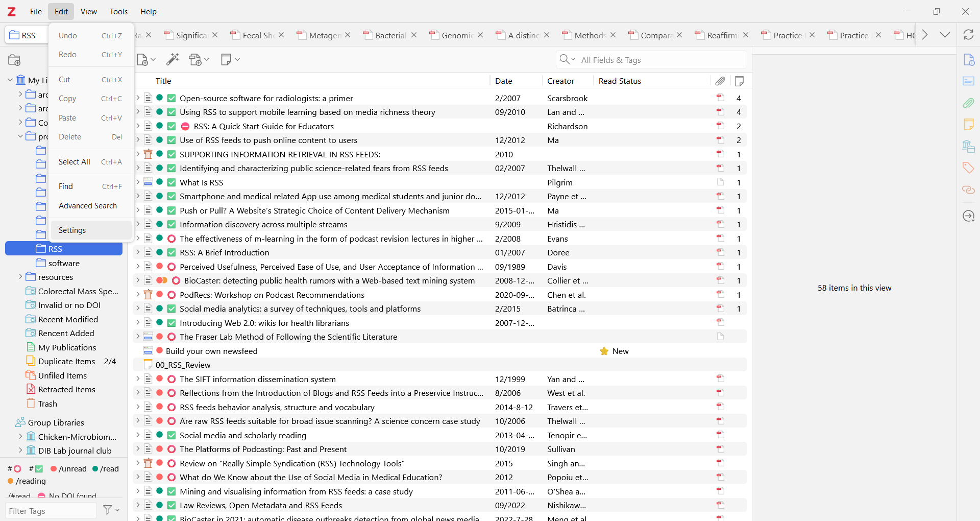Open the New Collection icon
The height and width of the screenshot is (521, 980).
14,60
